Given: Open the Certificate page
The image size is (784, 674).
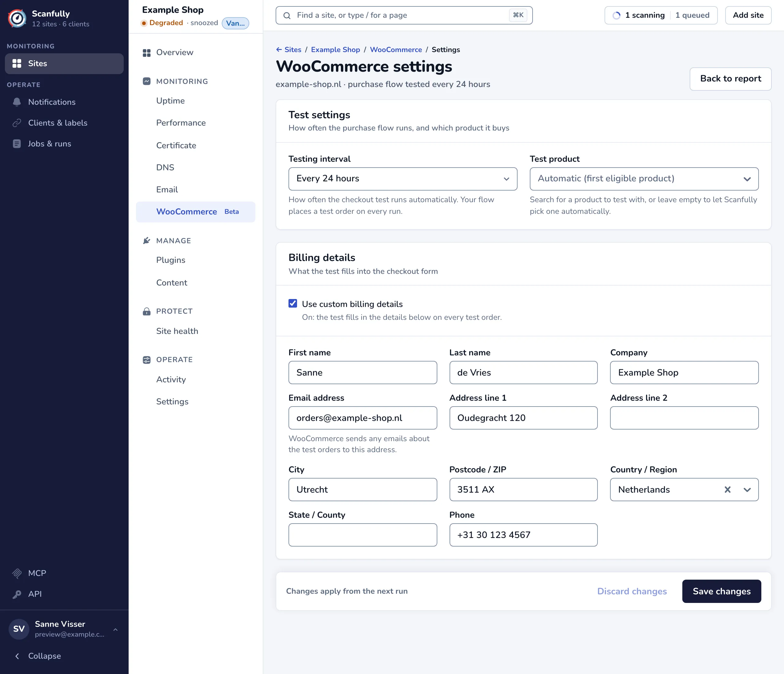Looking at the screenshot, I should point(176,145).
